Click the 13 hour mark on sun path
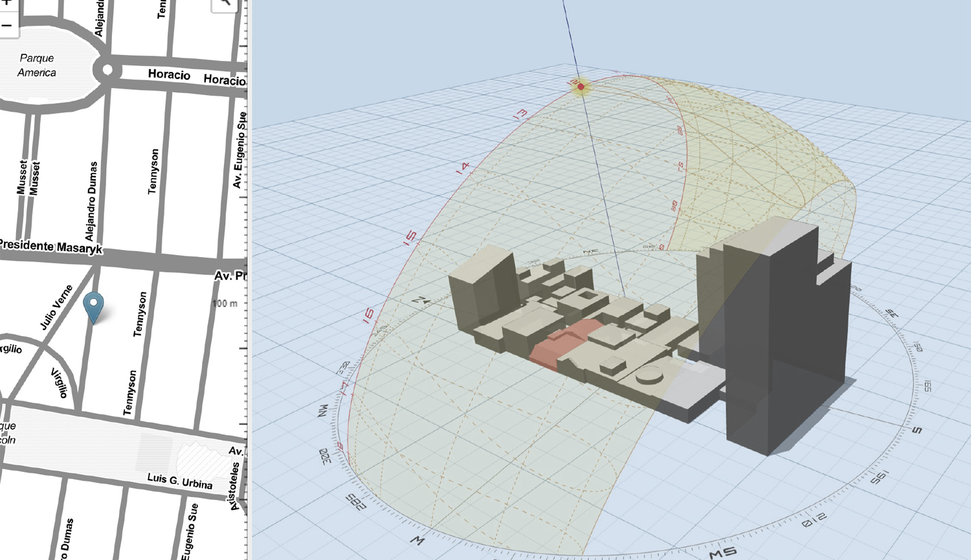Screen dimensions: 971x560 [x=520, y=115]
